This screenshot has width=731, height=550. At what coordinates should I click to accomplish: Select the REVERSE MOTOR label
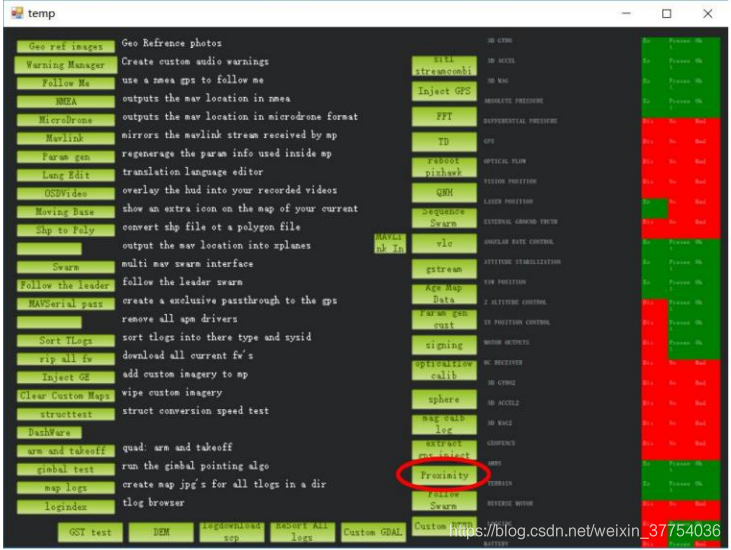[x=510, y=503]
